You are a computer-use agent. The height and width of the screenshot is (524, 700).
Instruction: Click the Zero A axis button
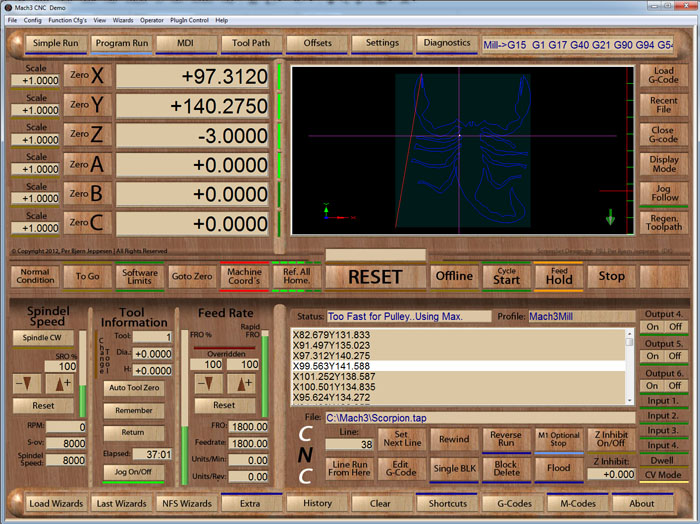click(x=88, y=164)
